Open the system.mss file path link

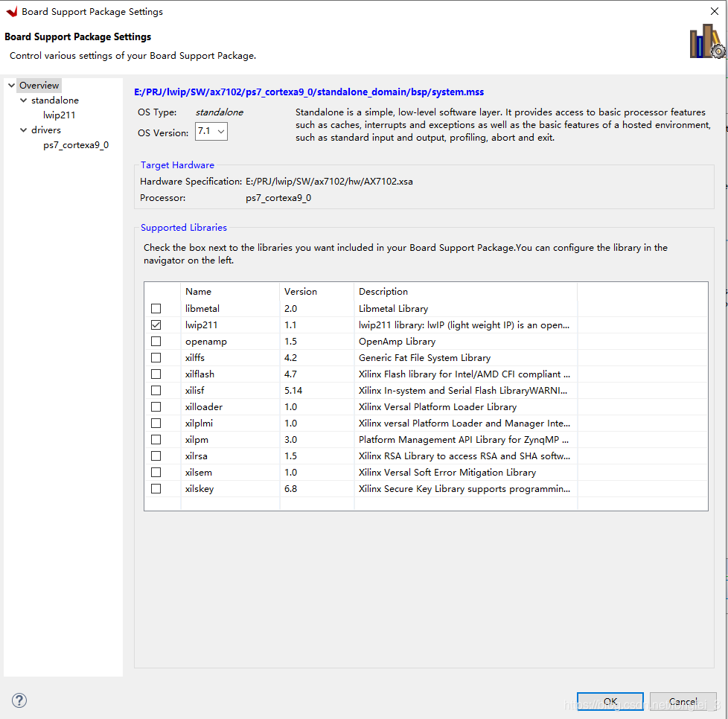click(x=309, y=92)
